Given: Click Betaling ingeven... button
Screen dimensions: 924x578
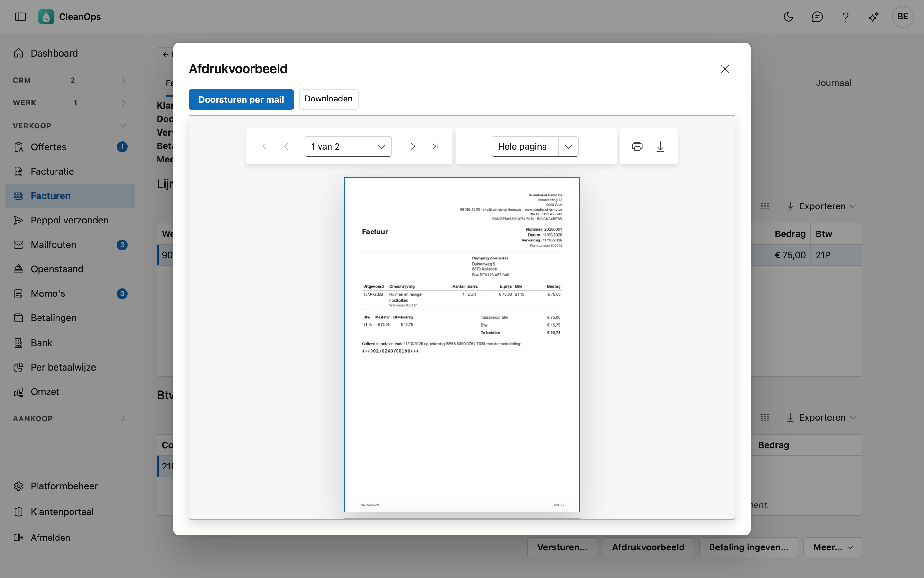Looking at the screenshot, I should click(749, 547).
